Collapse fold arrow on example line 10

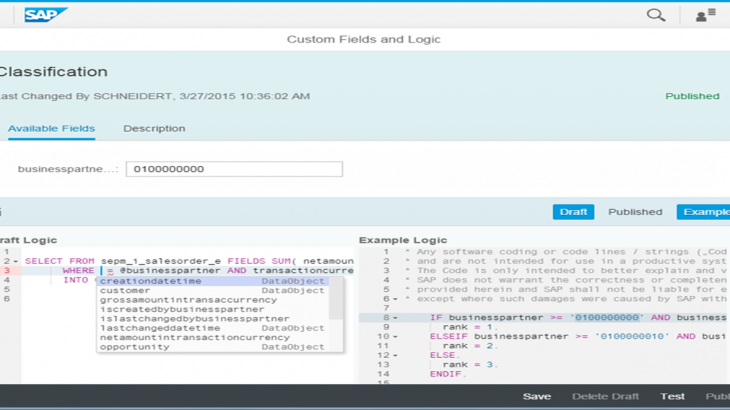click(x=395, y=336)
